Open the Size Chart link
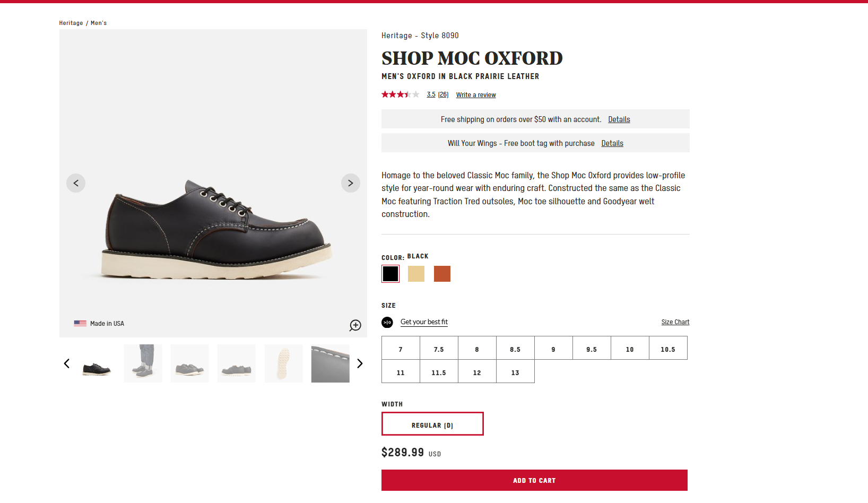The height and width of the screenshot is (503, 868). (675, 322)
